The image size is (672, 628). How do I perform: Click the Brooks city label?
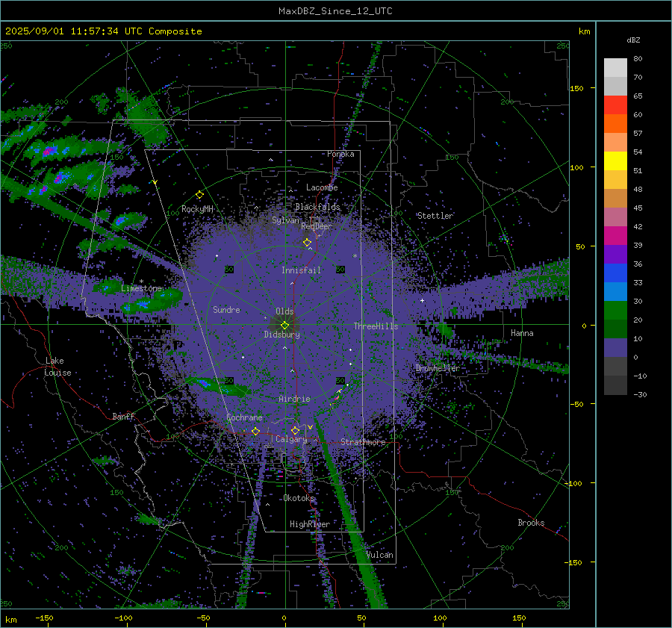pos(531,523)
